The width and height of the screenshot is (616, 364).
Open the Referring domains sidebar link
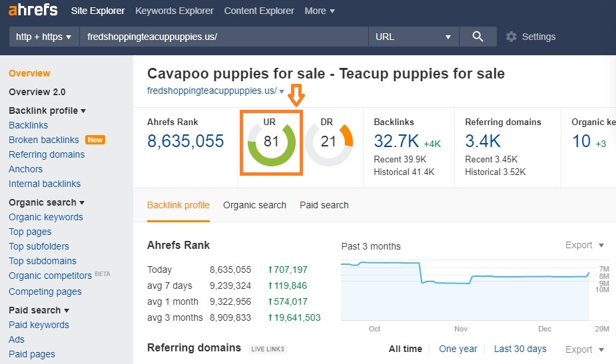(47, 154)
